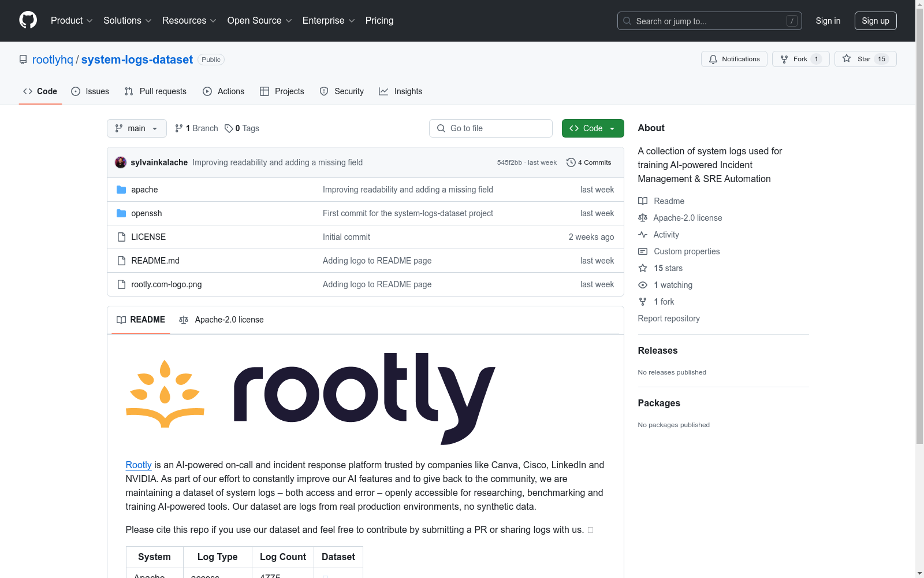Click the sylvainkalache avatar thumbnail
924x578 pixels.
click(121, 162)
